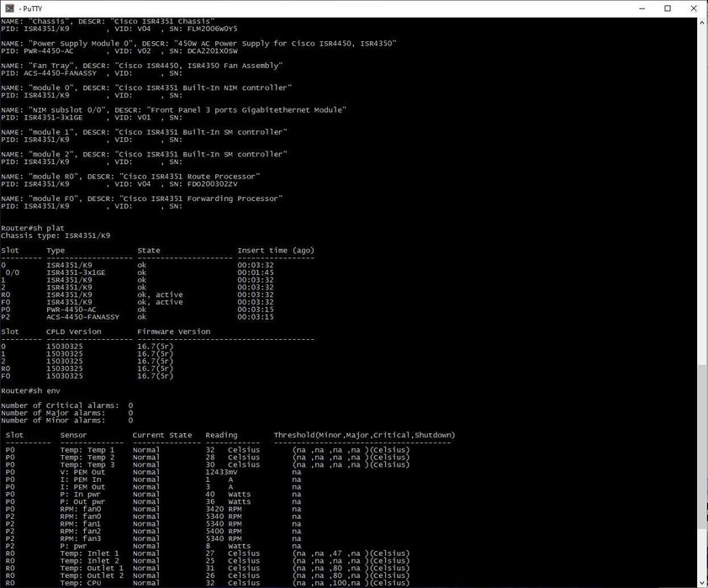This screenshot has width=708, height=588.
Task: Click 'Number of Major alarms' line
Action: point(66,413)
